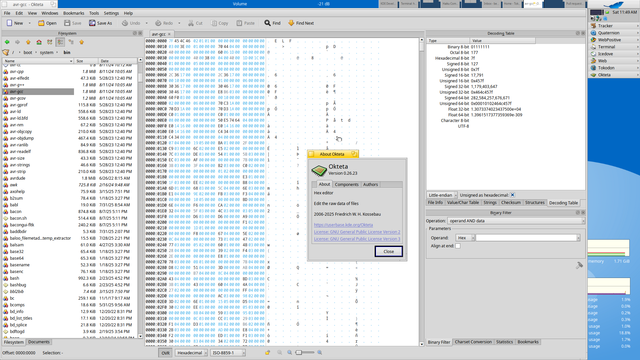Click the system breadcrumb in Filesystem path

point(47,52)
